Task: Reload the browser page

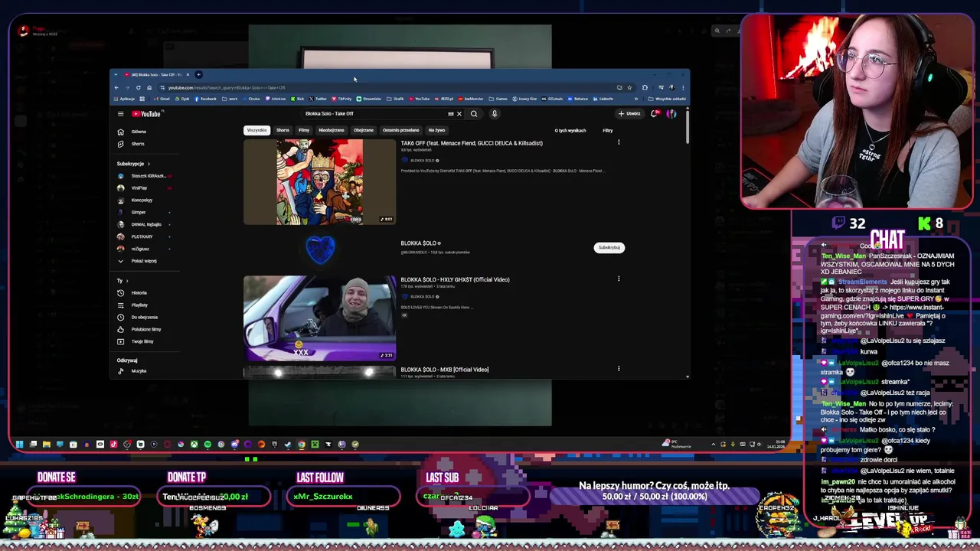Action: point(139,87)
